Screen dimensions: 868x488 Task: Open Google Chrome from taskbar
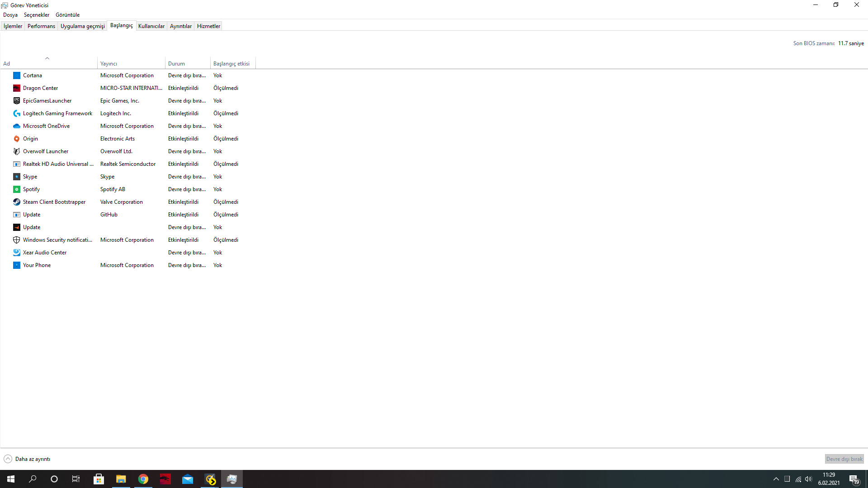coord(143,479)
